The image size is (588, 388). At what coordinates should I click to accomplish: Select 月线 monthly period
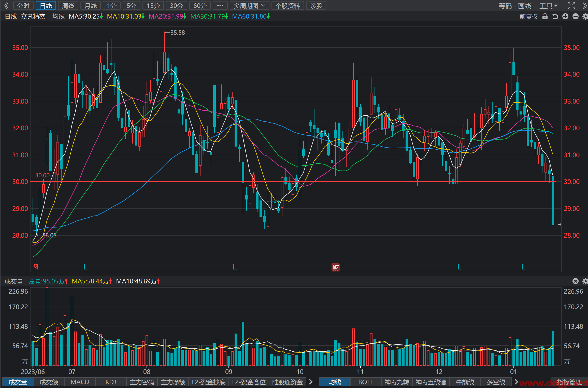click(x=91, y=6)
